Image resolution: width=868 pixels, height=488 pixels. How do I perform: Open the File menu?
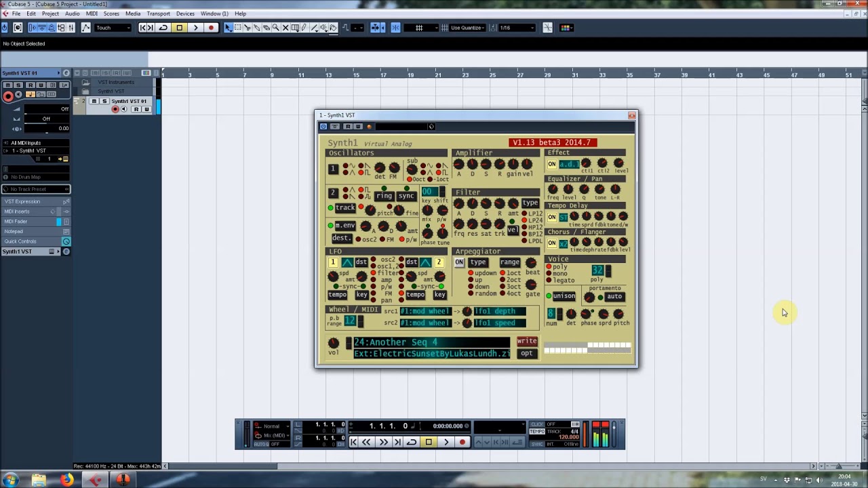pos(16,14)
